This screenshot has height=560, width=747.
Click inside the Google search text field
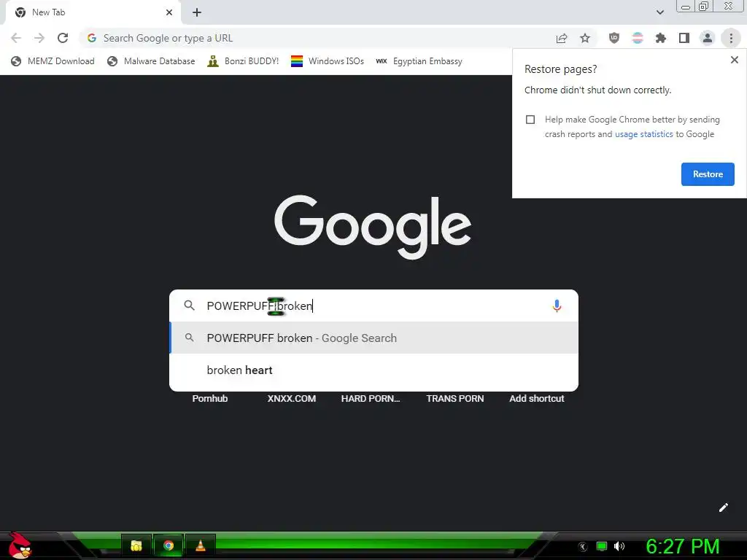coord(374,306)
